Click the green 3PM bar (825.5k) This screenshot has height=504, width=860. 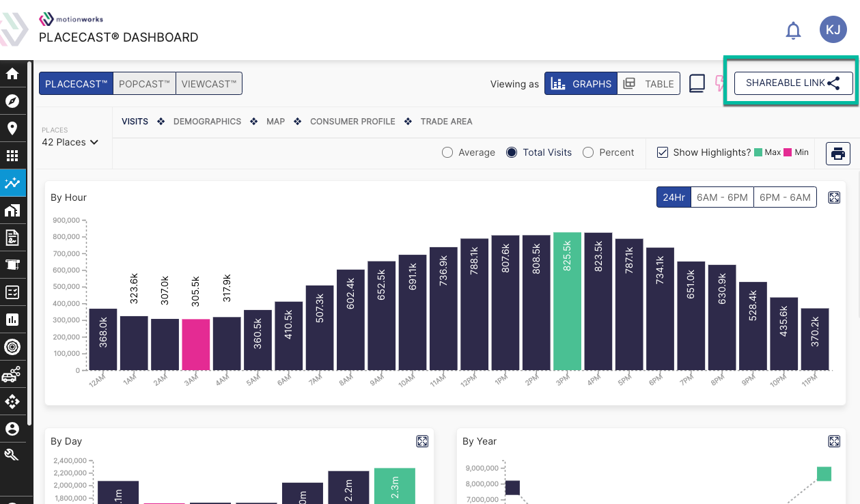(567, 301)
